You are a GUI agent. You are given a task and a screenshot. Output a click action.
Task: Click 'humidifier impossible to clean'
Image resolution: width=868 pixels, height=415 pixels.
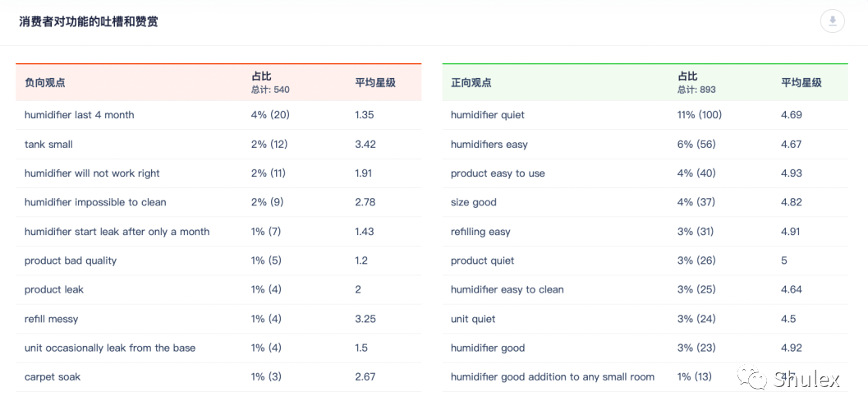pyautogui.click(x=95, y=202)
